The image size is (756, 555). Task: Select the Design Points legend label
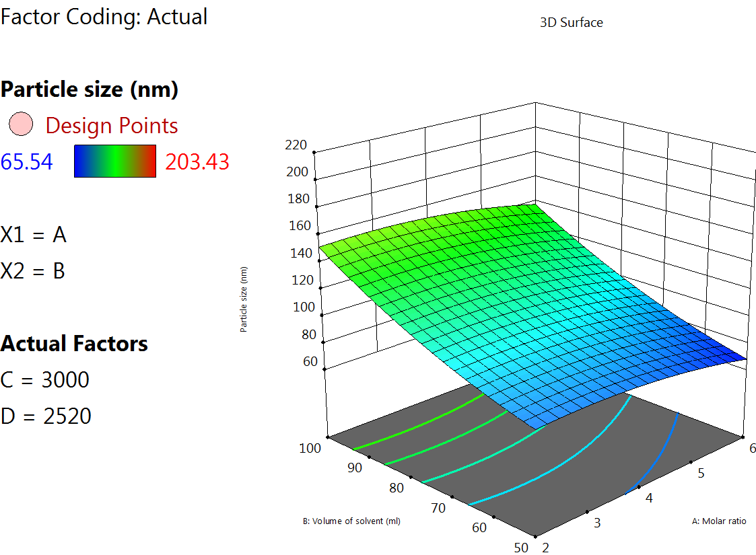point(111,126)
